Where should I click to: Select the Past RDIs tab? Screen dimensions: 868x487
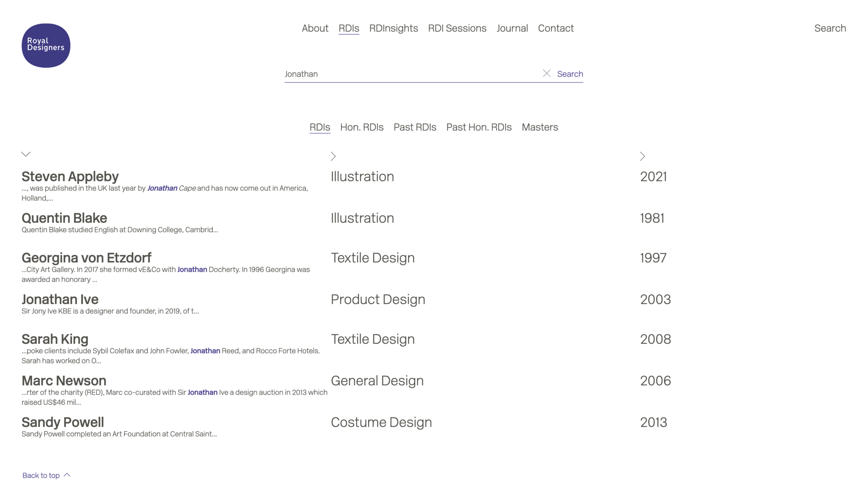tap(414, 127)
